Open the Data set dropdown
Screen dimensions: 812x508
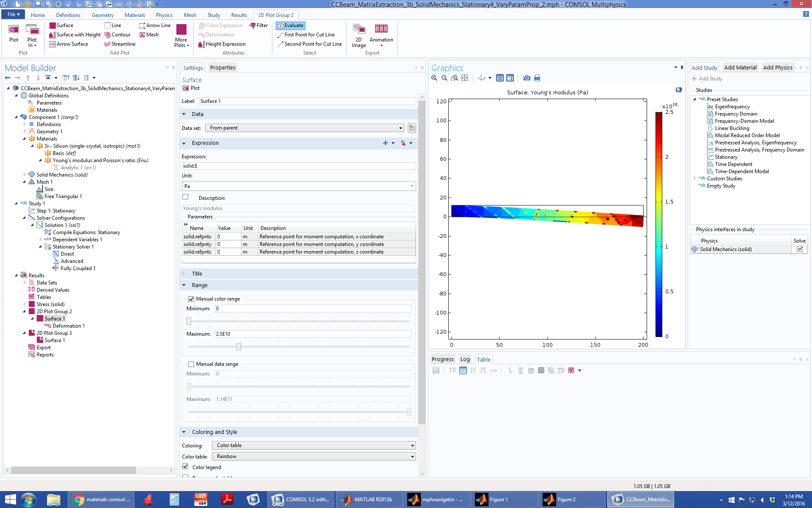(305, 128)
